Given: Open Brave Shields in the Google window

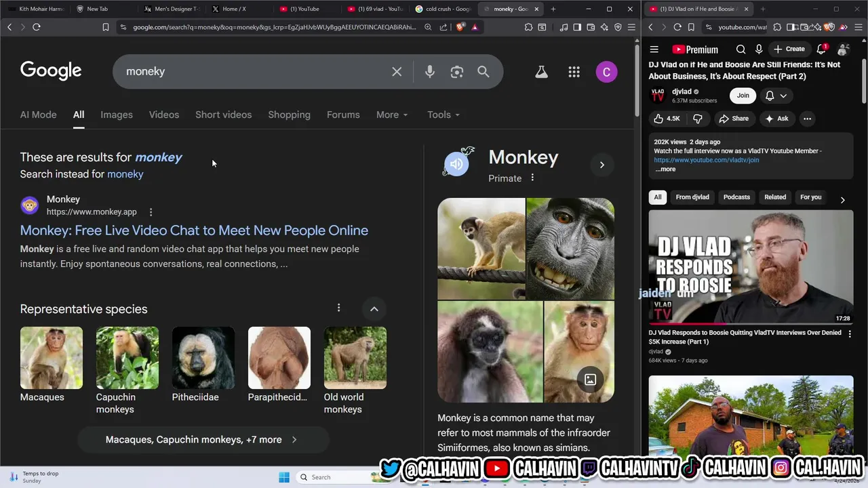Looking at the screenshot, I should point(460,27).
